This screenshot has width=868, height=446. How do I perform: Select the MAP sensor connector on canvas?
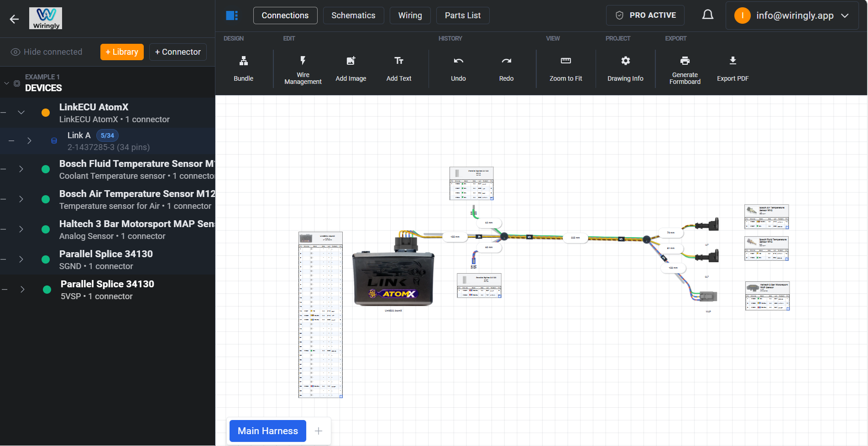coord(708,296)
